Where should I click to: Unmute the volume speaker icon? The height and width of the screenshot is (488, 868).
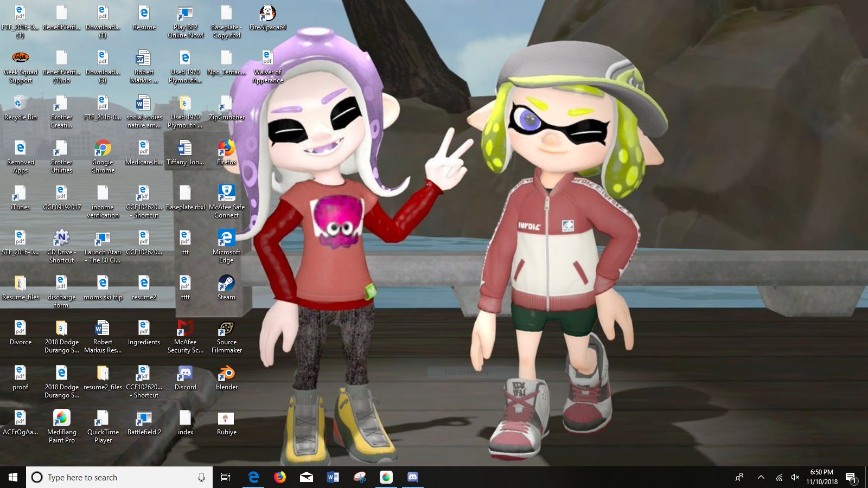(795, 477)
